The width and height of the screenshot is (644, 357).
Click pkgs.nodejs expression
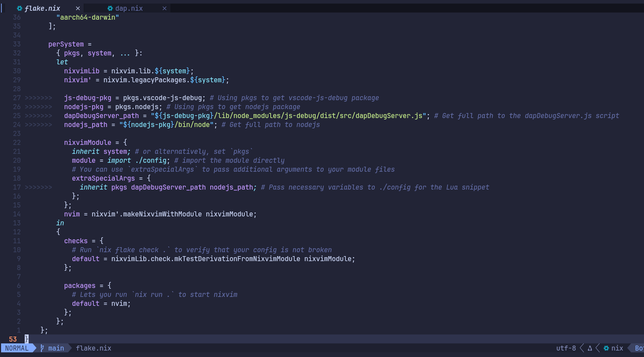coord(137,107)
